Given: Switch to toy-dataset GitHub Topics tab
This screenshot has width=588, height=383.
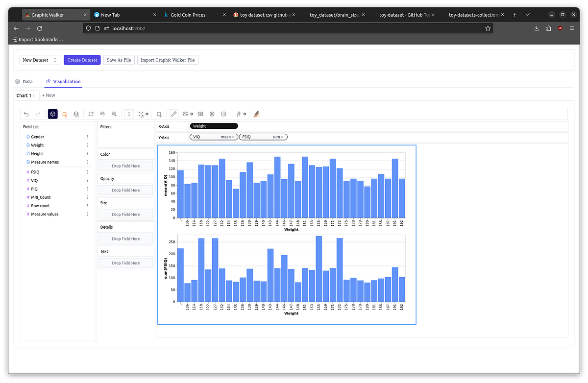Looking at the screenshot, I should [404, 15].
